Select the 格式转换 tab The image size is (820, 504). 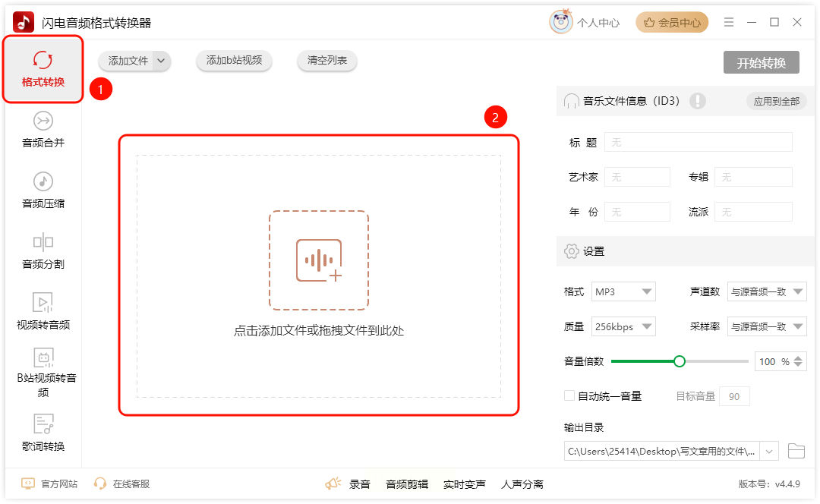tap(43, 68)
